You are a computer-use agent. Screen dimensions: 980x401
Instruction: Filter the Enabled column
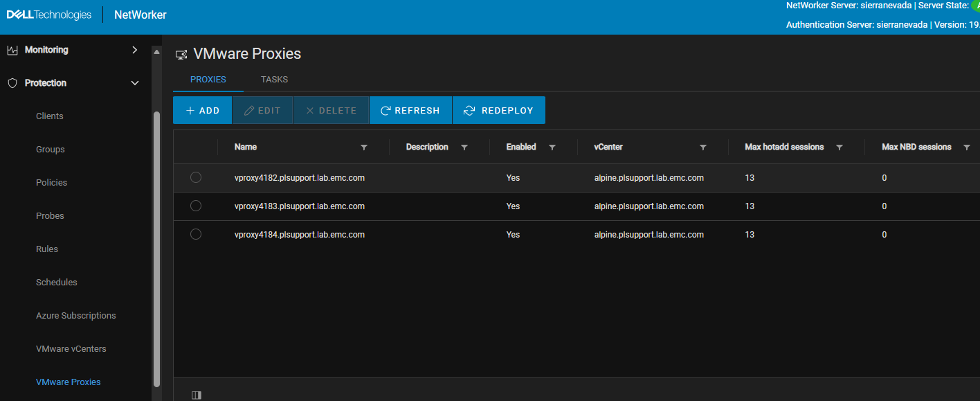552,148
